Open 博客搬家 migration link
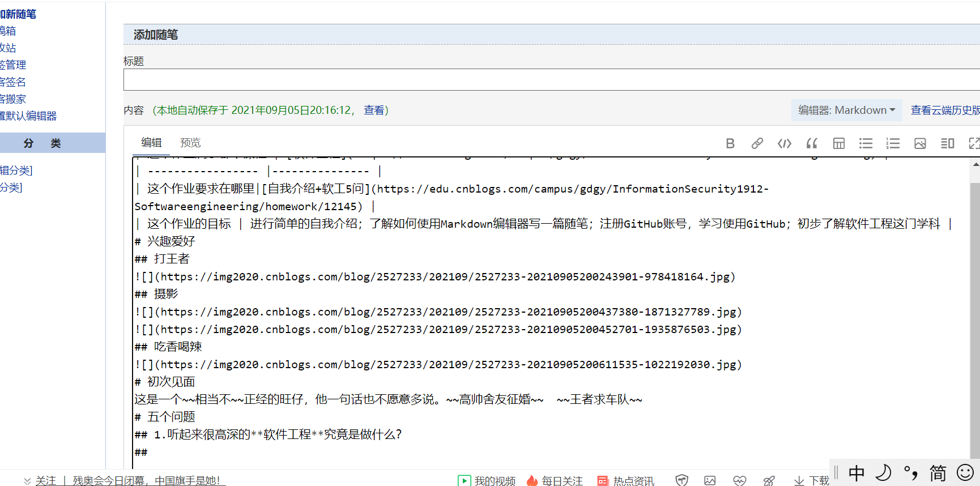 (x=13, y=99)
